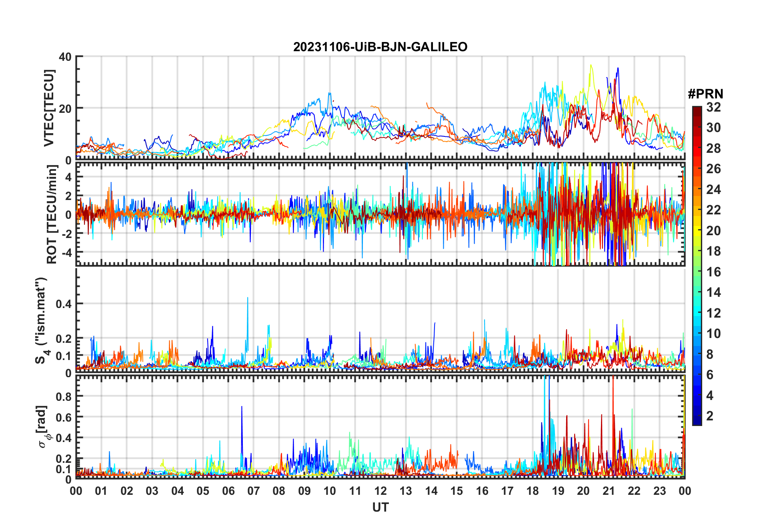This screenshot has width=761, height=532.
Task: Click x-axis hour label 13
Action: (406, 491)
